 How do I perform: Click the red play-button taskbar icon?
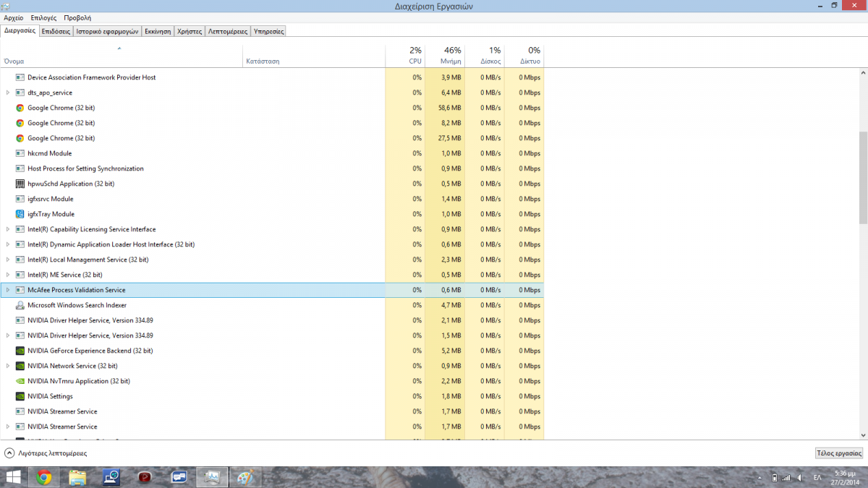145,477
